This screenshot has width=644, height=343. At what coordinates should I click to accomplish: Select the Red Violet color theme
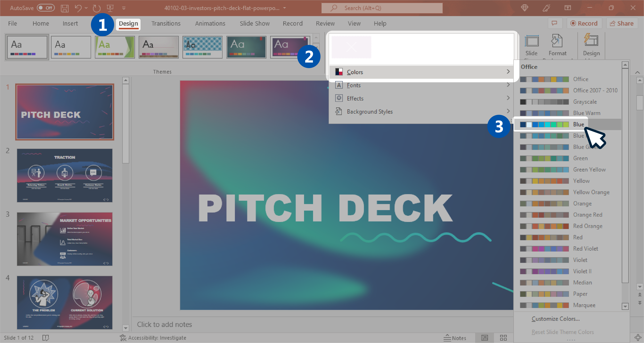pos(586,249)
